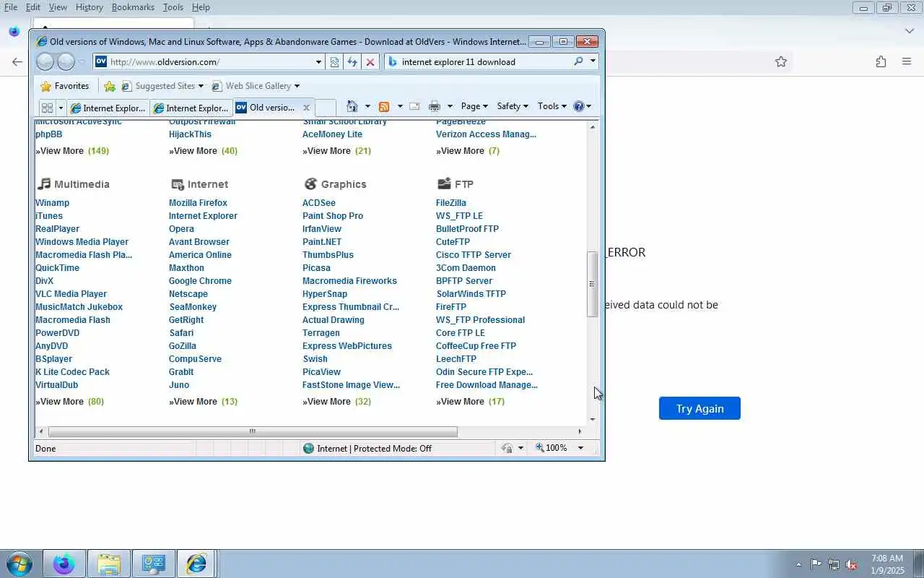Open the Mozilla Firefox link
The image size is (924, 578).
(198, 203)
